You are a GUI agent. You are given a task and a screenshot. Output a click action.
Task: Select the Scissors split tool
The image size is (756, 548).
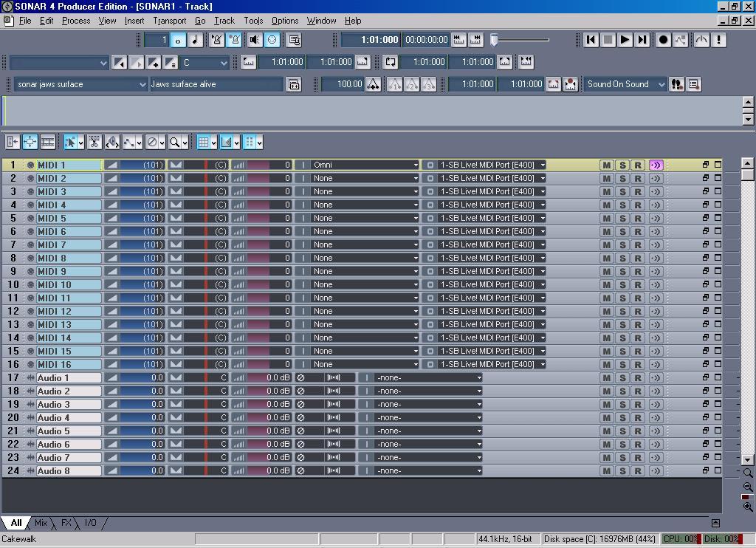pyautogui.click(x=94, y=143)
